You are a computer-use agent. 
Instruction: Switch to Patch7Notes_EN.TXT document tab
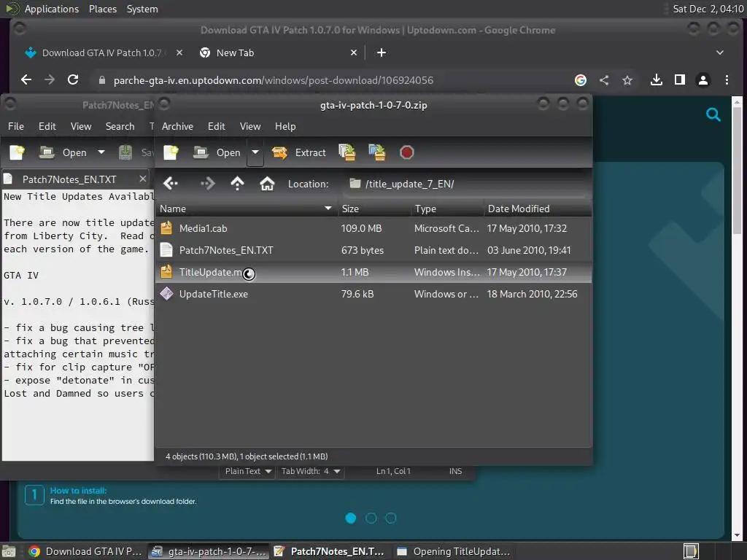tap(69, 179)
